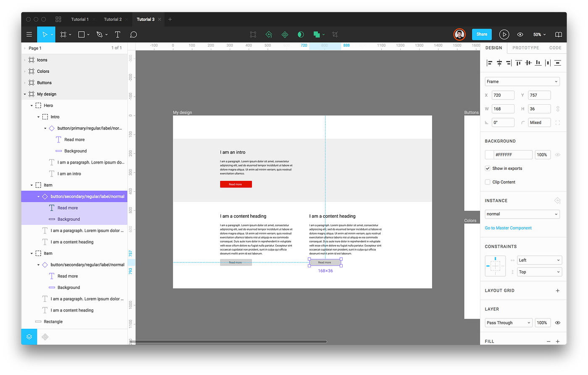Switch to Tutorial 2 tab
Screen dimensions: 588x375
113,19
